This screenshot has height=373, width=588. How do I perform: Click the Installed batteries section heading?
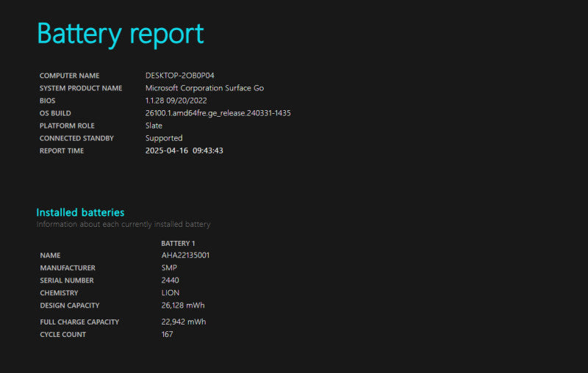pos(80,212)
